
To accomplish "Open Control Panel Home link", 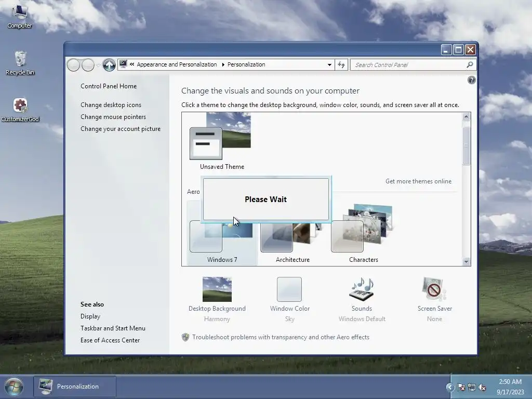I will 109,86.
